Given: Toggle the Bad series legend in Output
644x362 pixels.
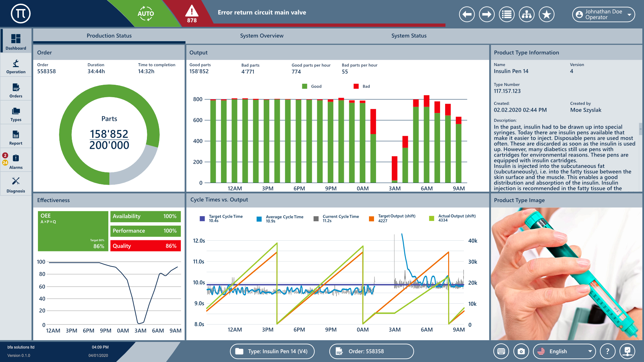Looking at the screenshot, I should pyautogui.click(x=362, y=86).
